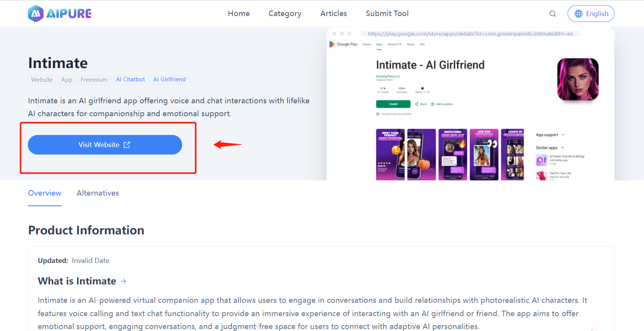
Task: Select the Website tag
Action: pyautogui.click(x=42, y=80)
